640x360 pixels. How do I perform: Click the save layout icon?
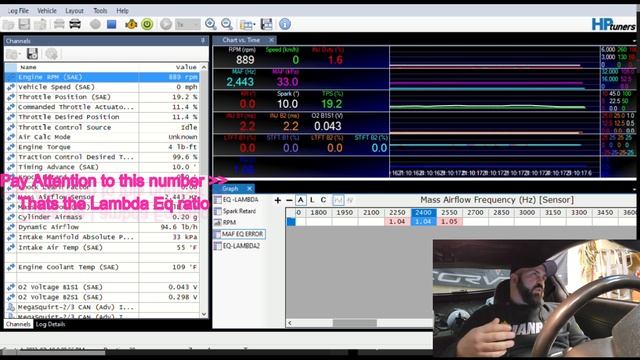(267, 24)
